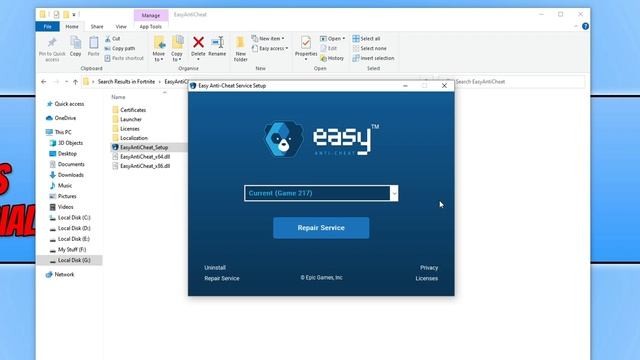Open the New item dropdown

pyautogui.click(x=268, y=38)
